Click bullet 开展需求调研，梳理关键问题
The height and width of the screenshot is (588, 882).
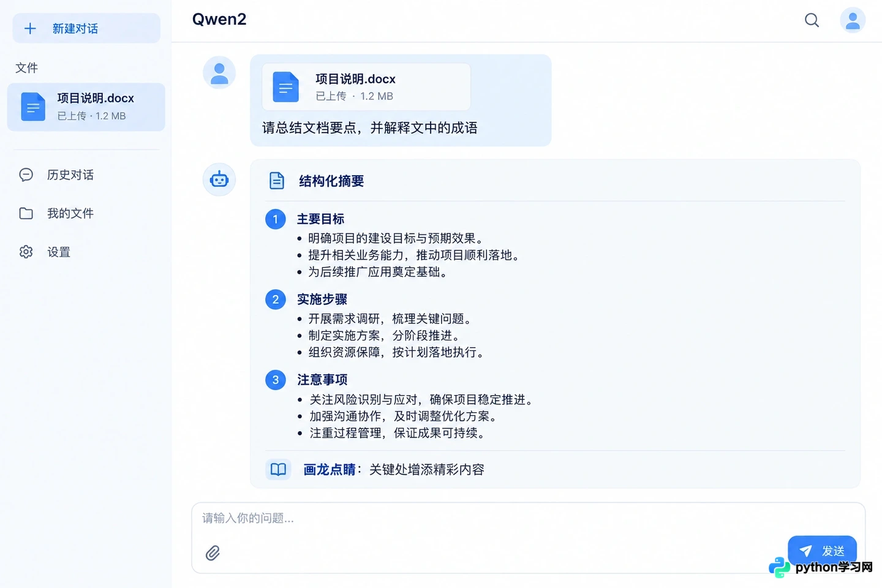390,318
